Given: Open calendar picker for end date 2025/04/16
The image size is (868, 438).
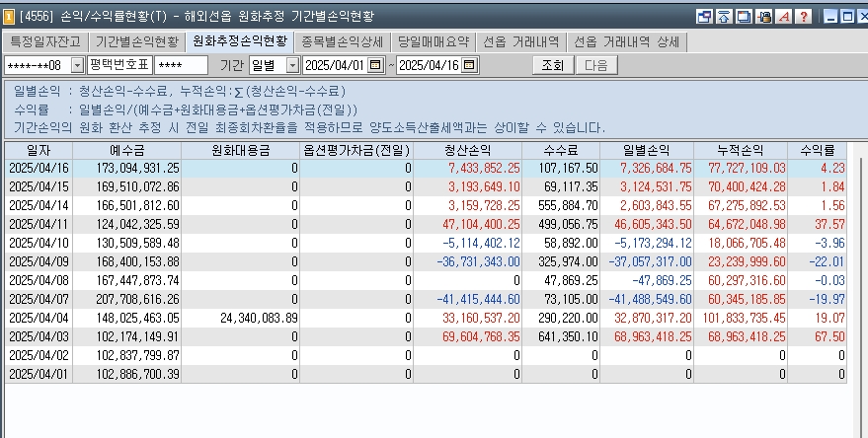Looking at the screenshot, I should tap(469, 65).
